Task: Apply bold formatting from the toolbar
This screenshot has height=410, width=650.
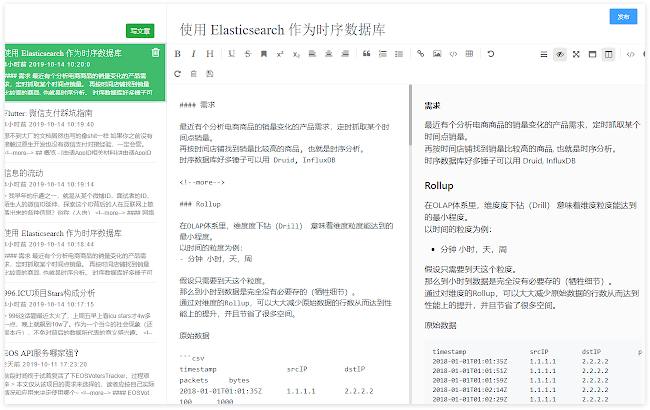Action: click(x=177, y=54)
